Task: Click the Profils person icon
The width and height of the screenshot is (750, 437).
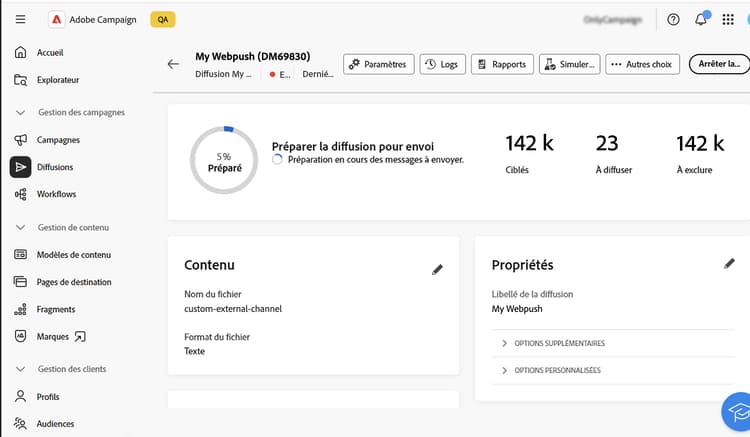Action: coord(21,396)
